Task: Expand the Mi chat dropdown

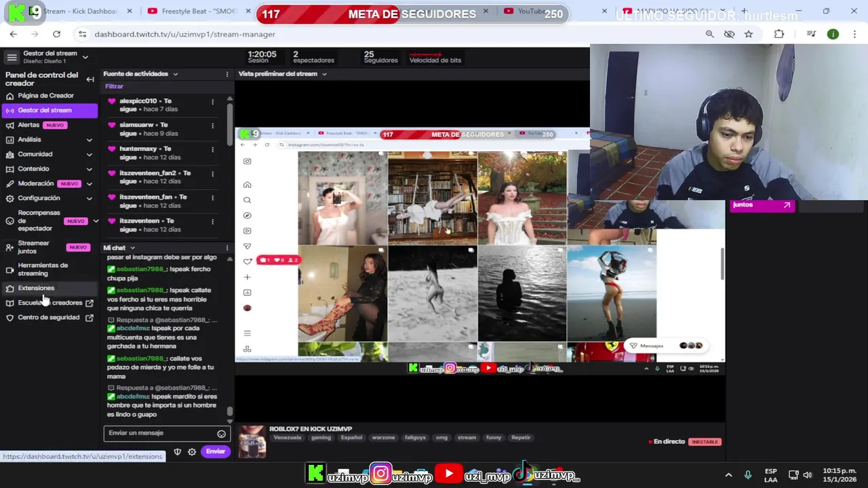Action: 132,248
